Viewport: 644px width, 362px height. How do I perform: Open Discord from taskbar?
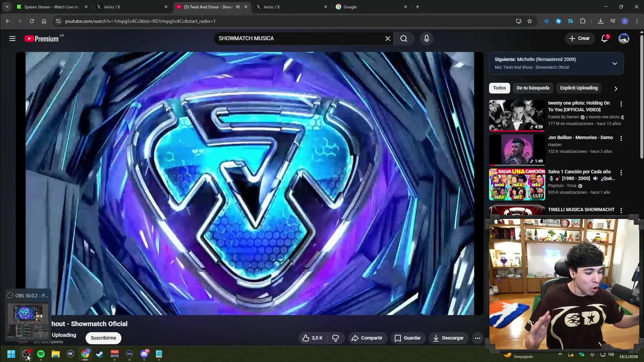(x=144, y=354)
